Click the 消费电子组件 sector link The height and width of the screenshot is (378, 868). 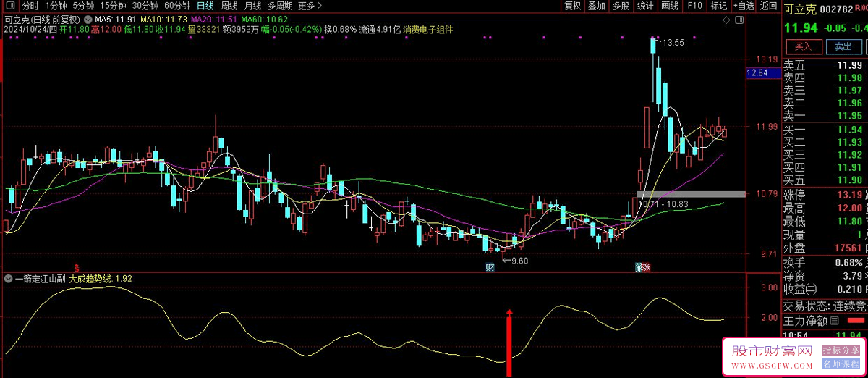coord(428,30)
